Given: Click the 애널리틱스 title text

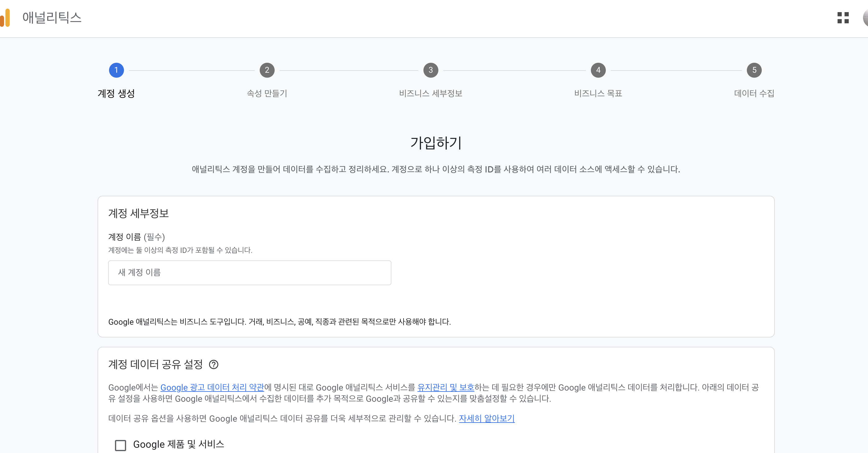Looking at the screenshot, I should [x=52, y=17].
